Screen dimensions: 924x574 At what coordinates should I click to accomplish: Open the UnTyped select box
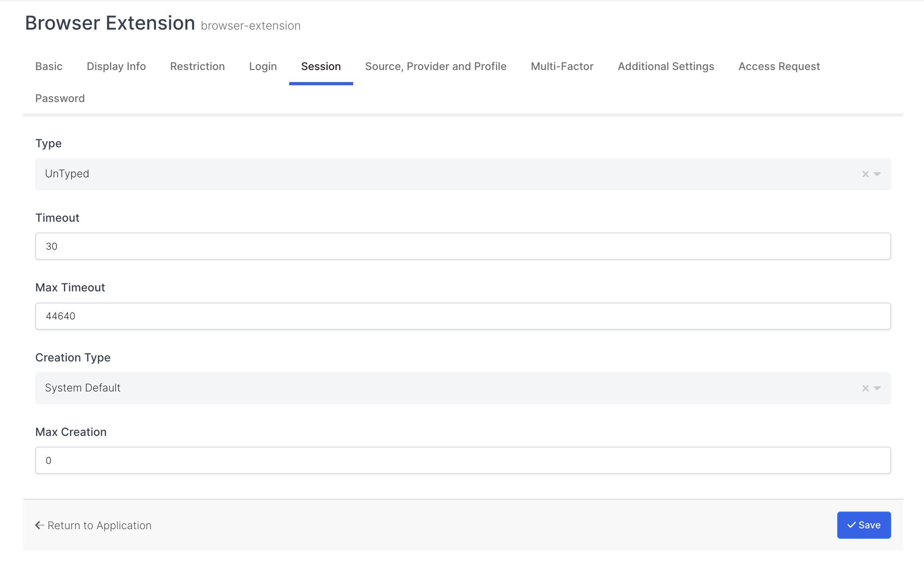point(440,174)
